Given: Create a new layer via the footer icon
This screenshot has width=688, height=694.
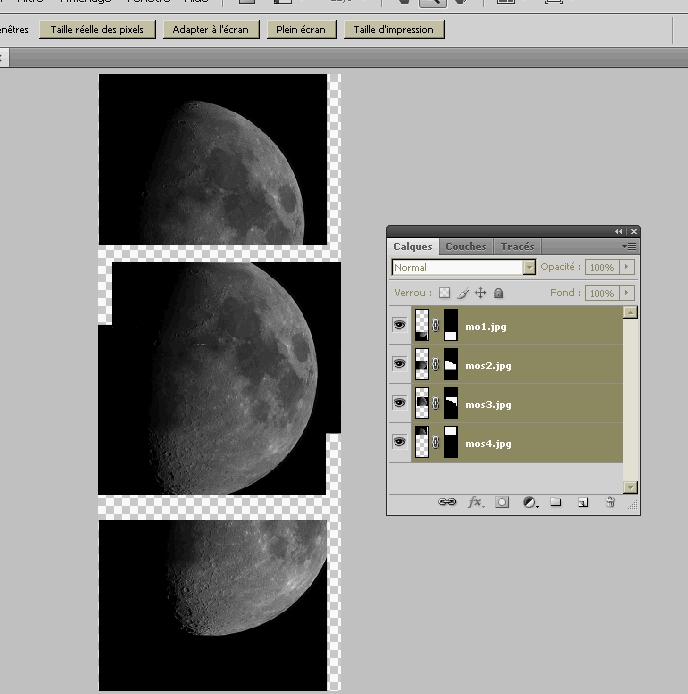Looking at the screenshot, I should click(583, 502).
